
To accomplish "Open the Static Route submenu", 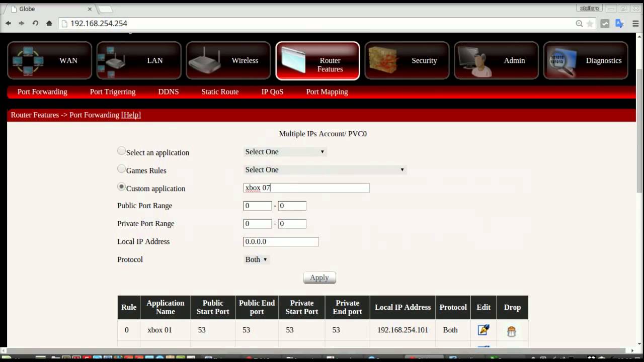I will pos(220,92).
